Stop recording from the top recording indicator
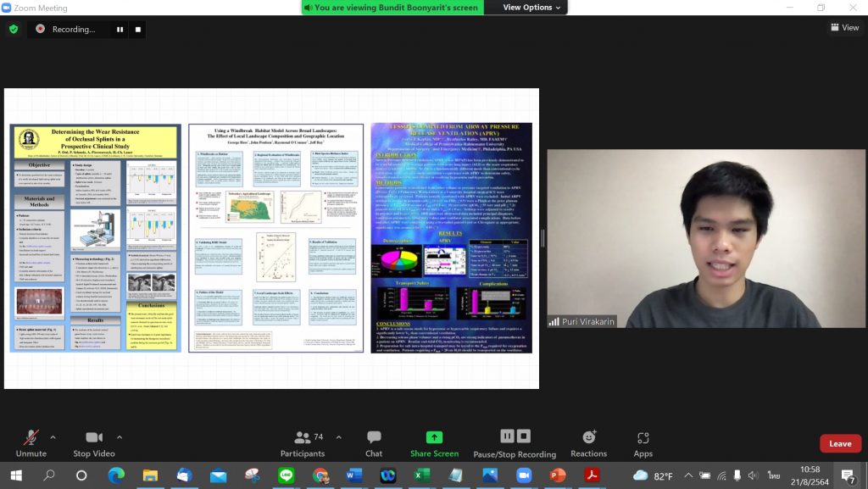The width and height of the screenshot is (868, 489). pos(138,29)
